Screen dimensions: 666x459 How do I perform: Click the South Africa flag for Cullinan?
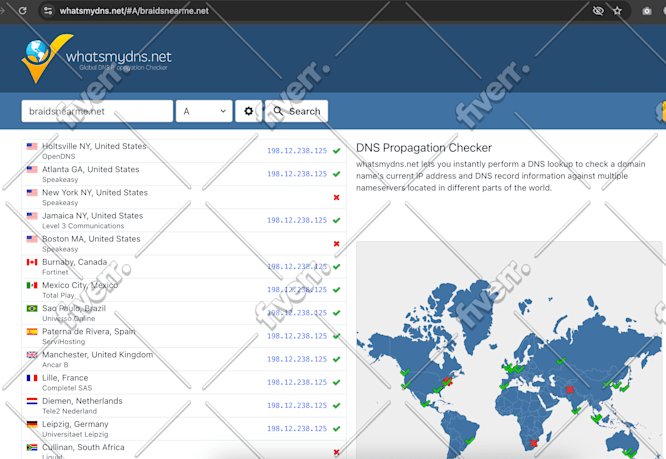click(x=32, y=447)
